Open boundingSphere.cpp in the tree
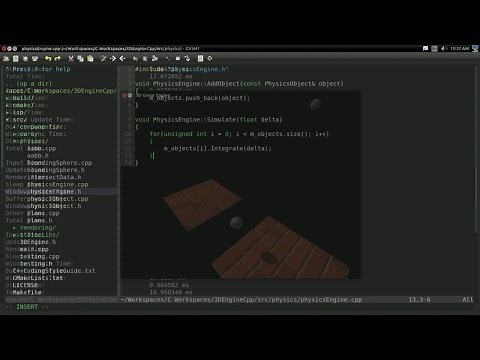This screenshot has width=480, height=360. click(x=59, y=163)
